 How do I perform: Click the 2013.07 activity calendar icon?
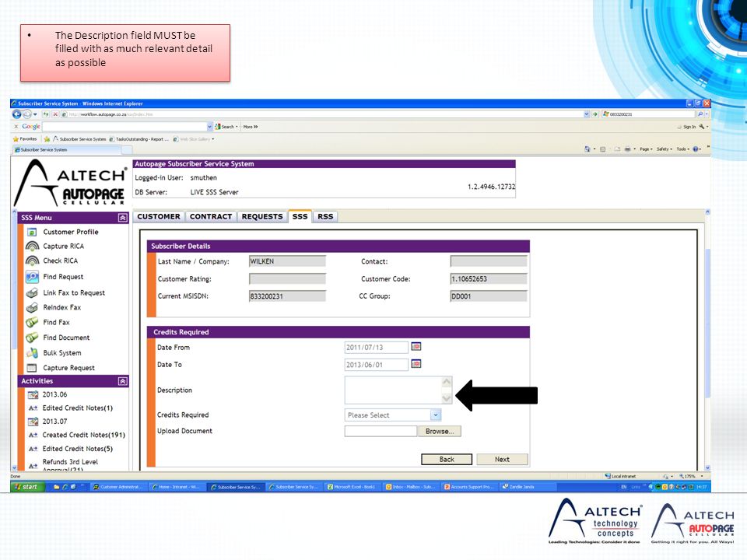[x=33, y=422]
